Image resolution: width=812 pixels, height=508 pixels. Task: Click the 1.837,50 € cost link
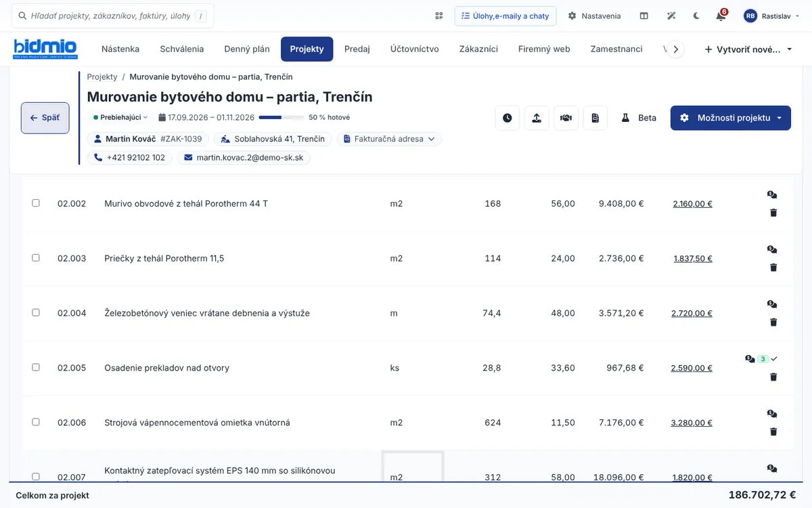[693, 258]
